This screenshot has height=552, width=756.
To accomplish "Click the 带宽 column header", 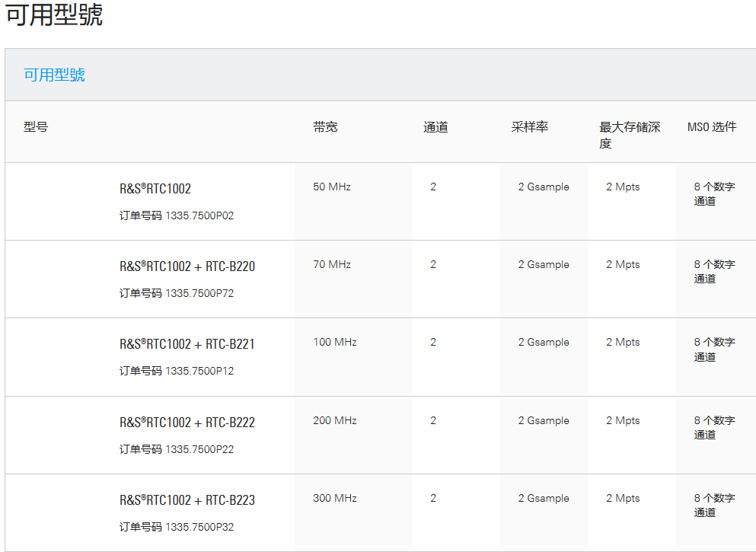I will (x=325, y=127).
